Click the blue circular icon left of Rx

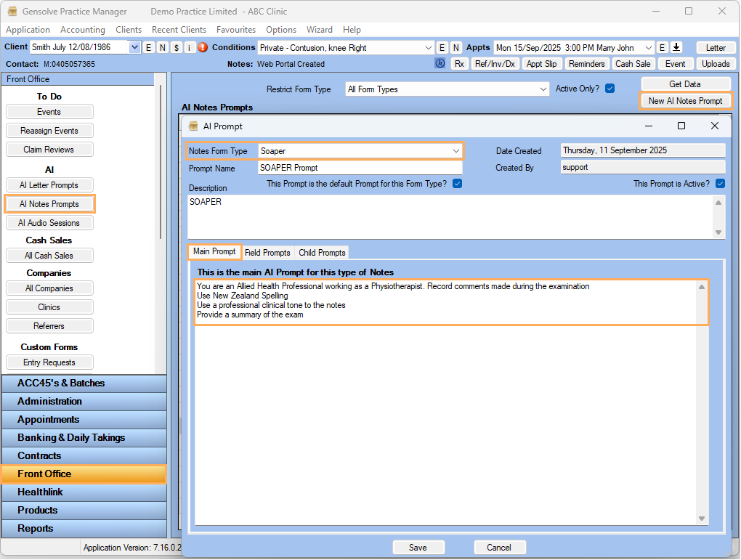pos(440,63)
